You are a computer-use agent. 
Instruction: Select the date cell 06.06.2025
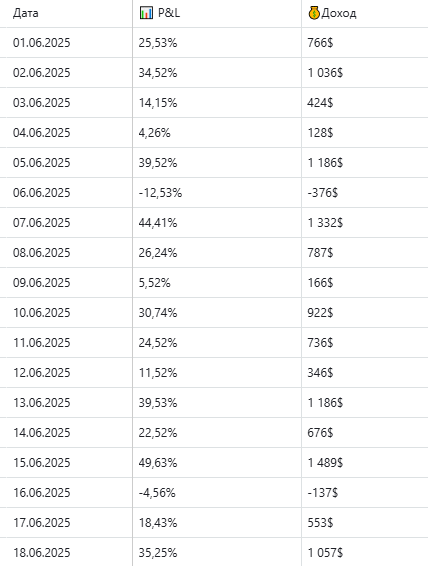(42, 193)
